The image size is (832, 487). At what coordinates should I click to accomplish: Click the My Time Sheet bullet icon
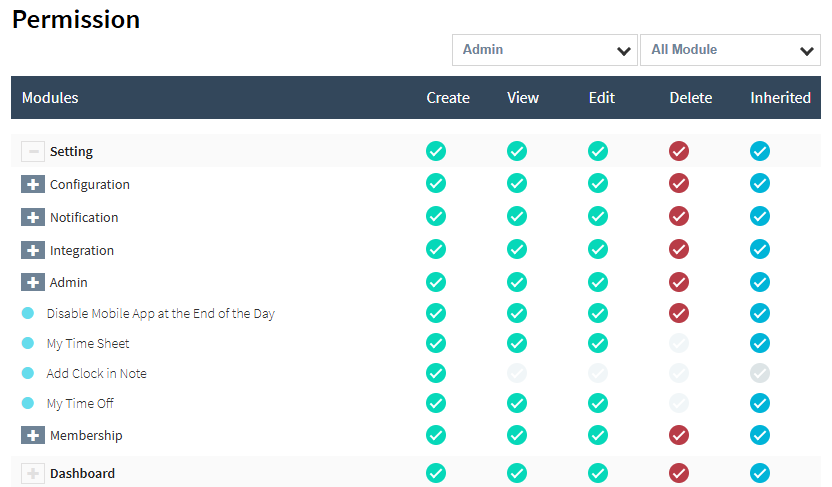click(x=28, y=344)
